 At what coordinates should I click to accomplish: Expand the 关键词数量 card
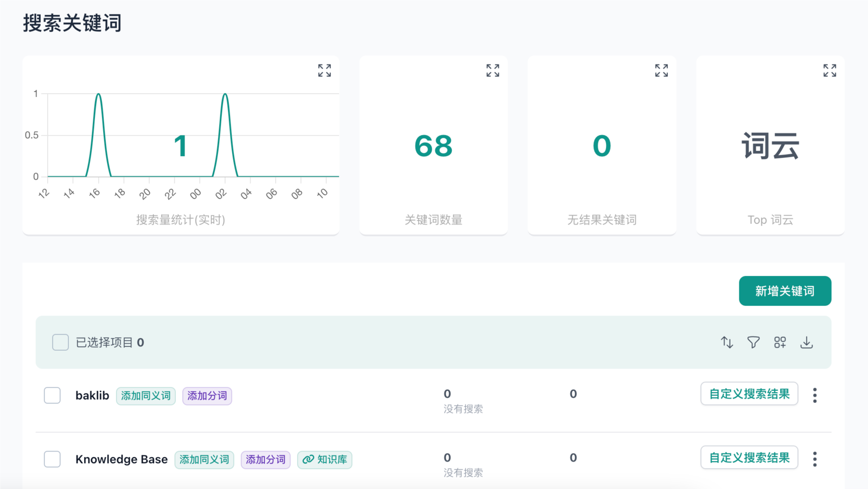(493, 70)
